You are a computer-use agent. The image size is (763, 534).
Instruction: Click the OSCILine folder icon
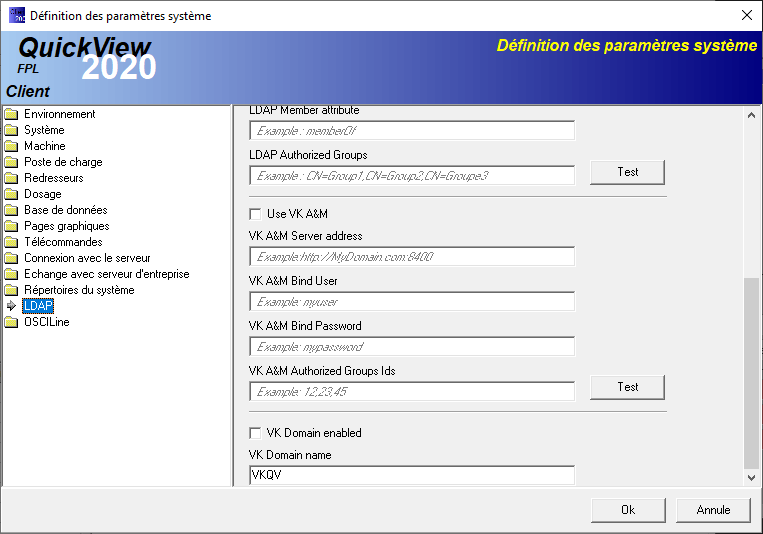[x=11, y=322]
